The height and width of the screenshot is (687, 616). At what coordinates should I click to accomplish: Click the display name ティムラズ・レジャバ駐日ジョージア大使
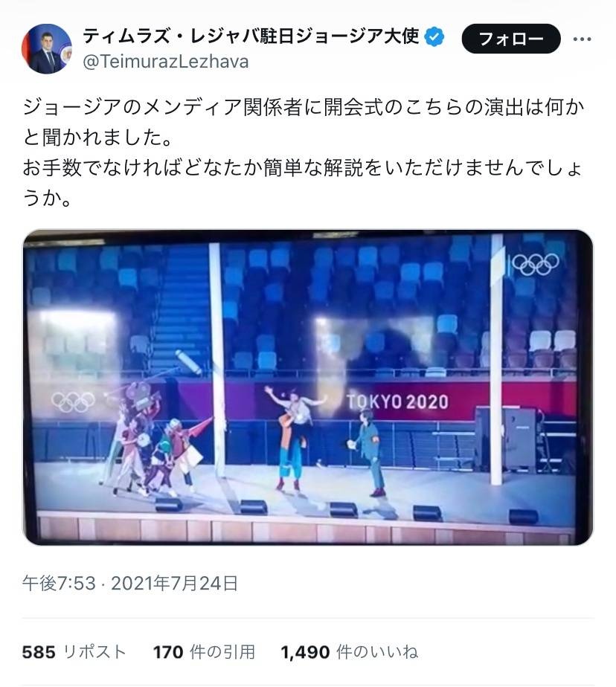click(x=251, y=36)
